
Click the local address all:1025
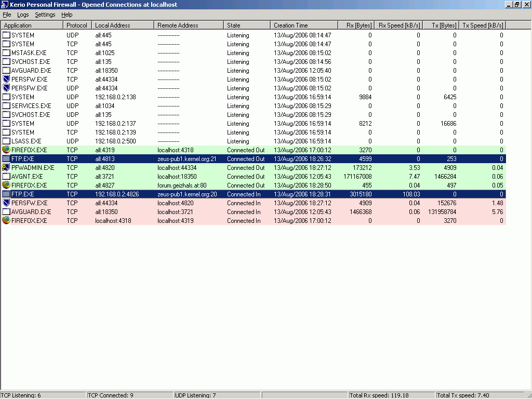105,53
